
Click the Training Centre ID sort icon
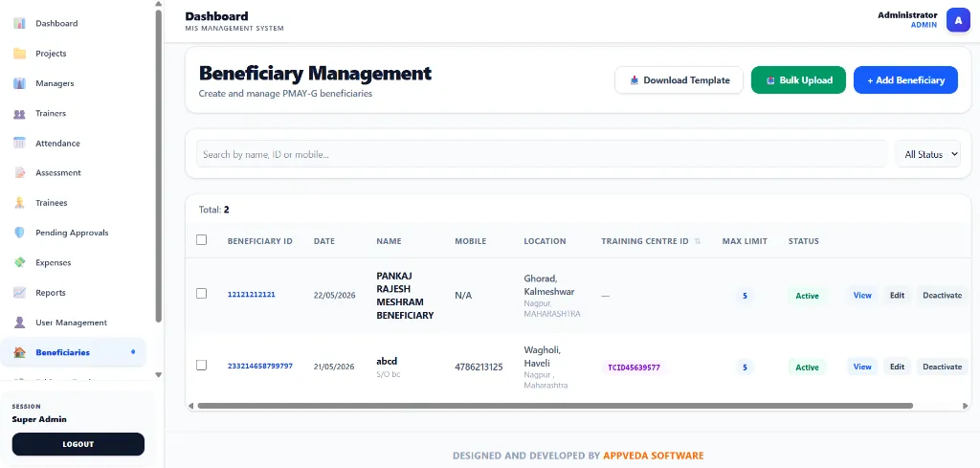click(x=698, y=241)
